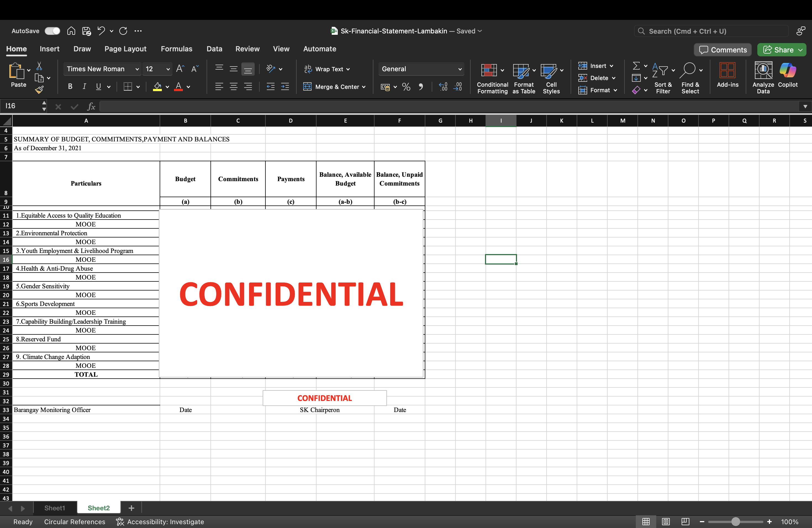Add a new sheet
The height and width of the screenshot is (528, 812).
click(131, 508)
